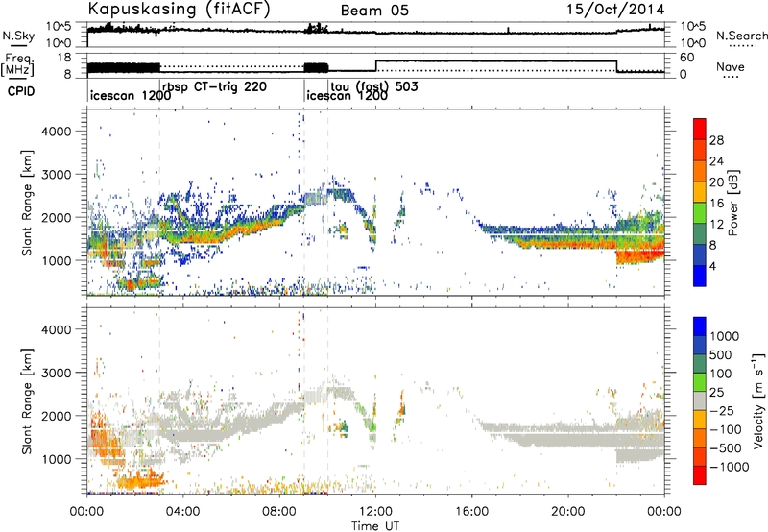The height and width of the screenshot is (532, 768).
Task: Click the velocity panel "Slant Range [km]" label
Action: (x=27, y=400)
